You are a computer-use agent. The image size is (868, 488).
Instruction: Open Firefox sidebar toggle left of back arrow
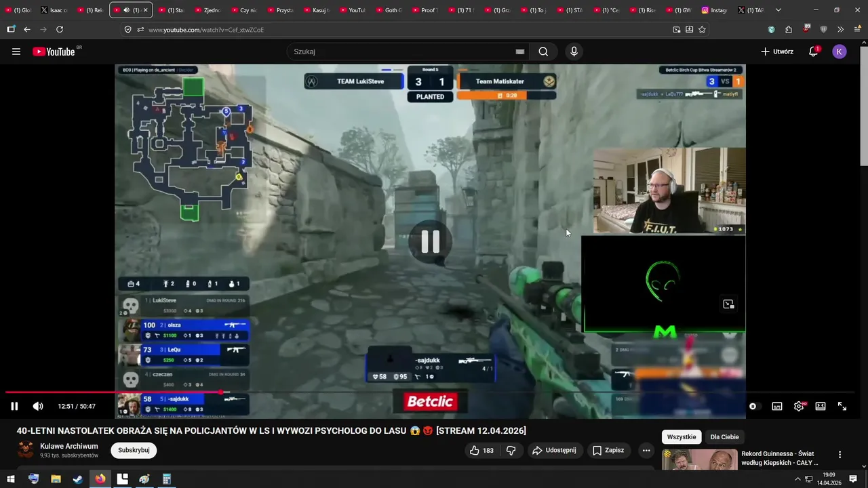click(x=11, y=30)
